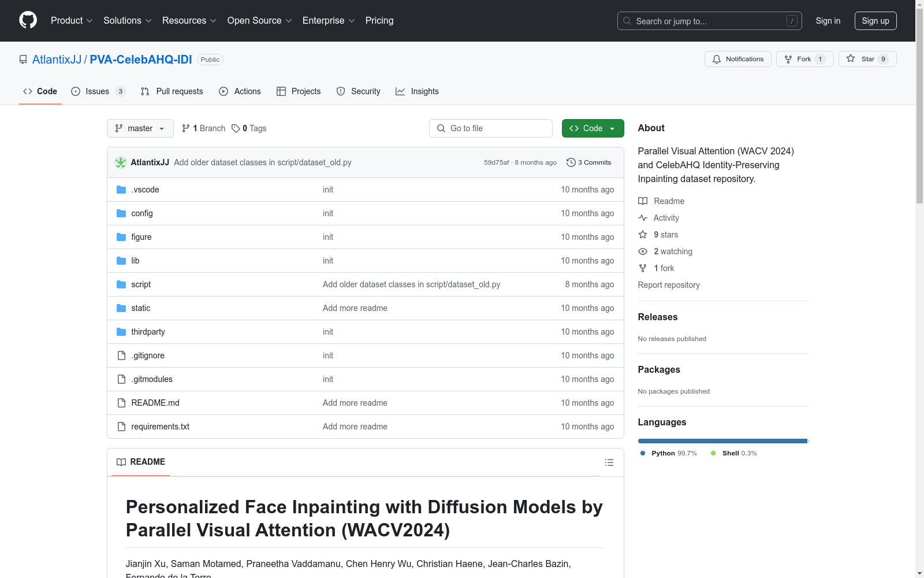This screenshot has height=578, width=924.
Task: Open commit hash 59d75af
Action: [x=496, y=162]
